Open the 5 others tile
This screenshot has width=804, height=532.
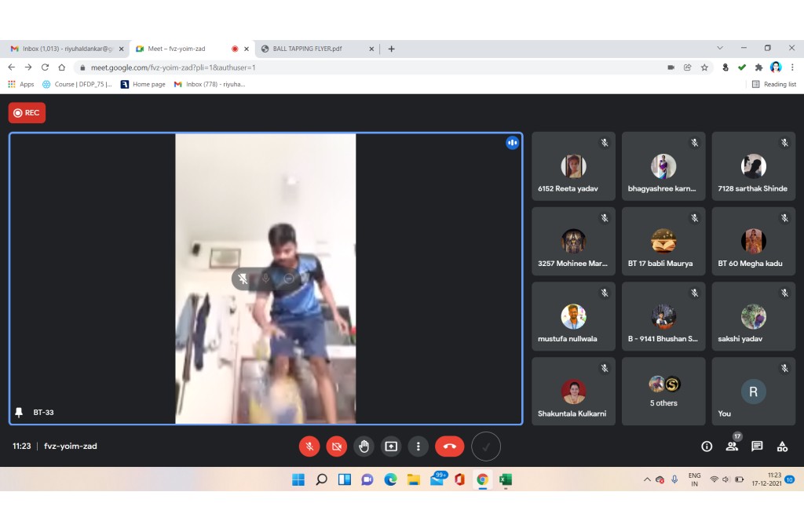point(663,392)
